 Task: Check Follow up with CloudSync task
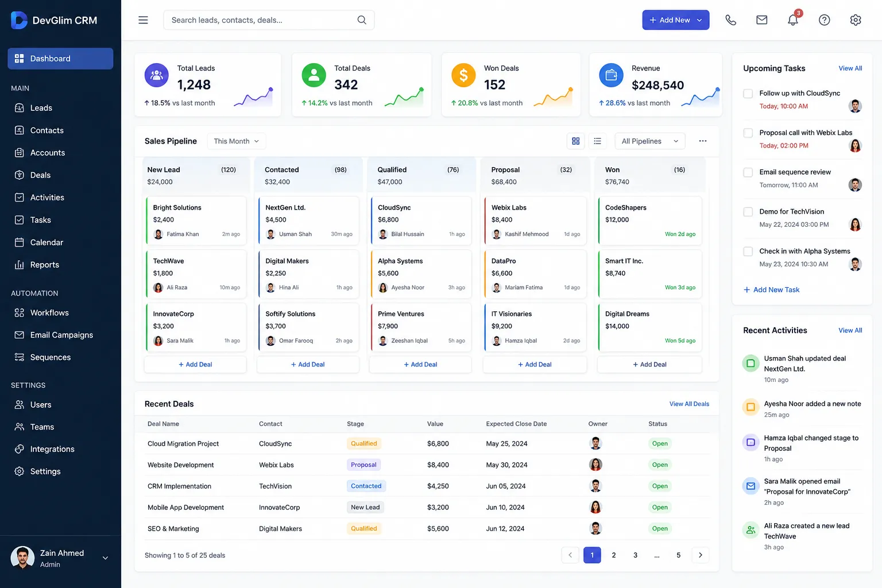click(748, 94)
